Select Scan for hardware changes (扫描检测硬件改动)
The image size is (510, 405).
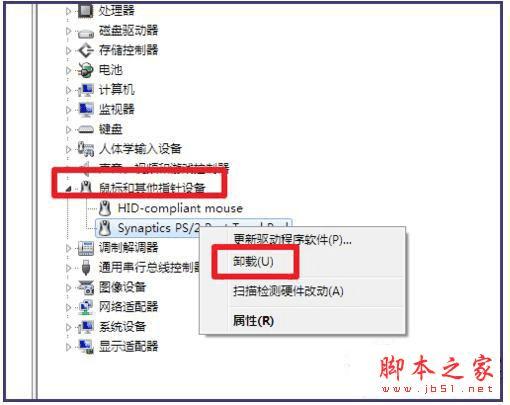pyautogui.click(x=288, y=291)
